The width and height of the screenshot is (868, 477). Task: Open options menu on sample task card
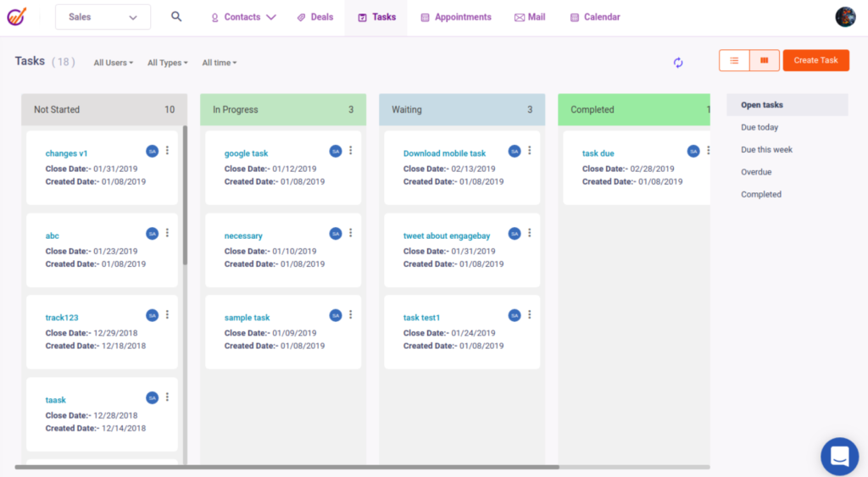click(x=350, y=315)
